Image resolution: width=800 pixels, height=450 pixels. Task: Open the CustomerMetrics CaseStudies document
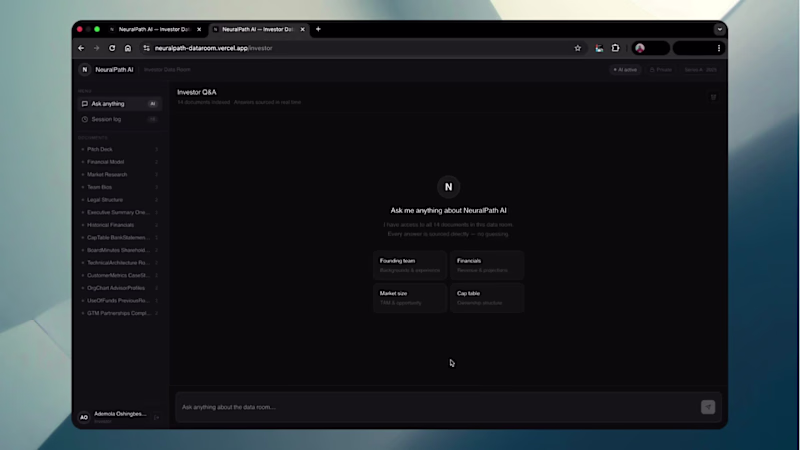119,275
